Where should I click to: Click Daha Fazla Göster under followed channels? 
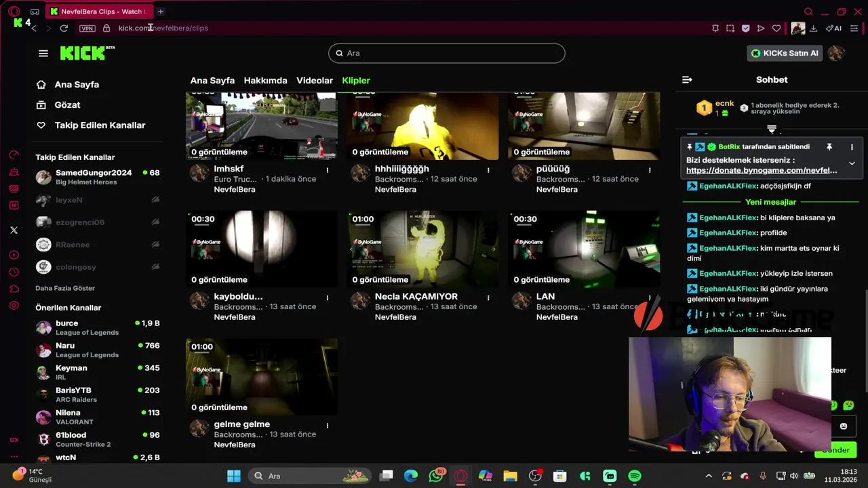coord(65,288)
